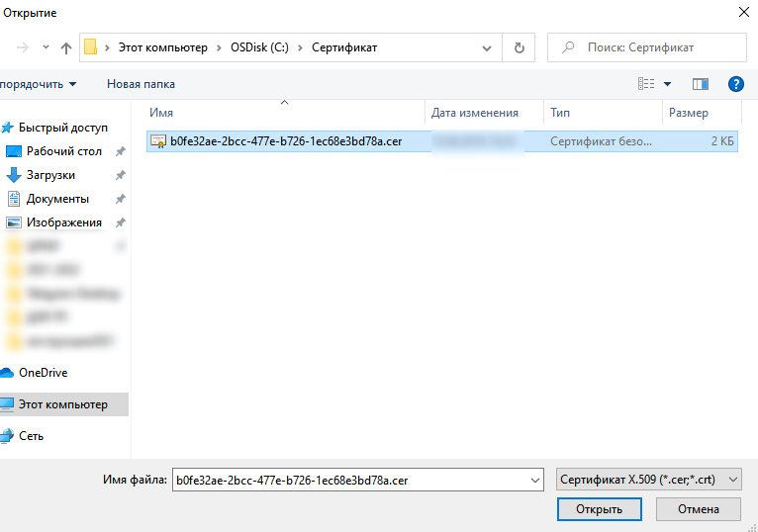
Task: Expand the view options dropdown arrow
Action: (x=668, y=85)
